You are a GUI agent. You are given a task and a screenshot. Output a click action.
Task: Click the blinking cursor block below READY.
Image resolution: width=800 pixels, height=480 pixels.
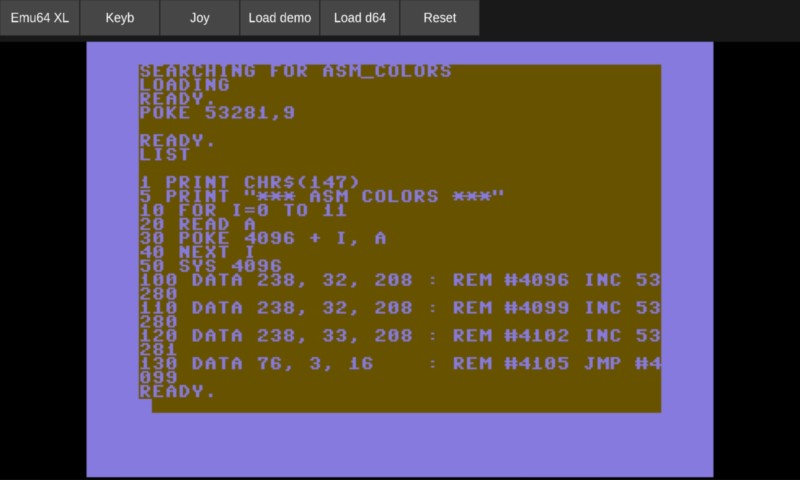(145, 406)
